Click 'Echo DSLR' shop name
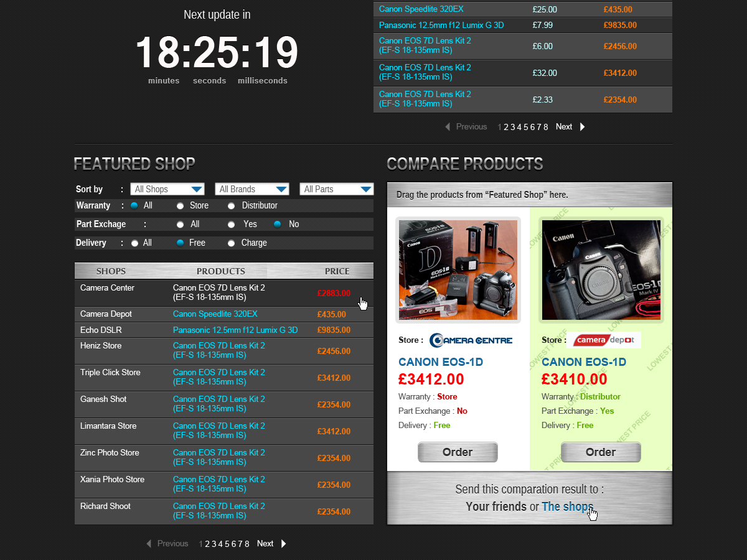The image size is (747, 560). coord(101,330)
